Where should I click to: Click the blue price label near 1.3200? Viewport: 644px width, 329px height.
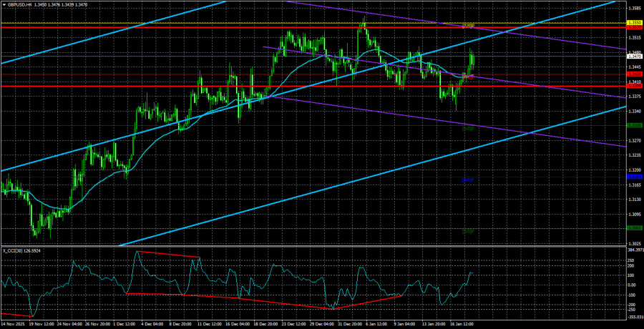(x=634, y=175)
